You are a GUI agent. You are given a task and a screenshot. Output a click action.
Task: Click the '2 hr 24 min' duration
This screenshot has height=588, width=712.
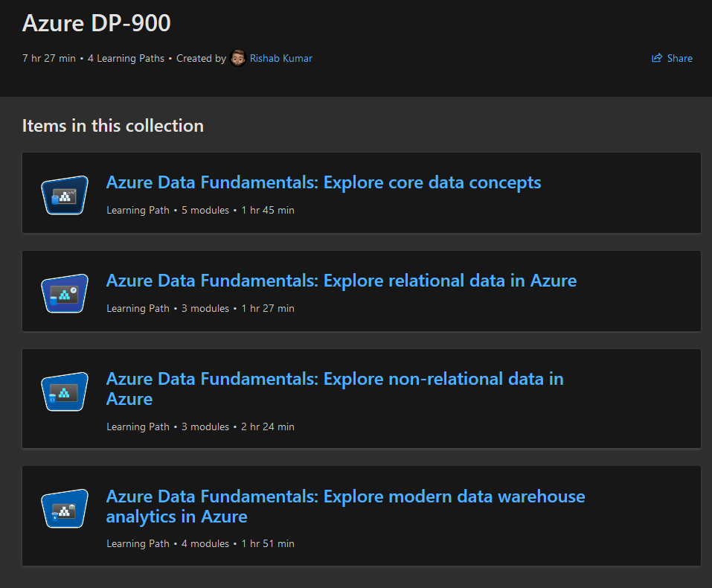coord(267,426)
